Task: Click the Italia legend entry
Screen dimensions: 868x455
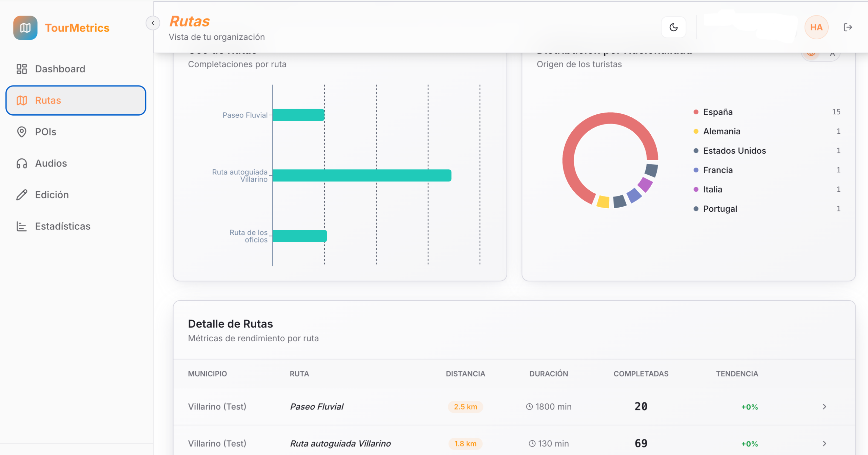Action: 767,189
